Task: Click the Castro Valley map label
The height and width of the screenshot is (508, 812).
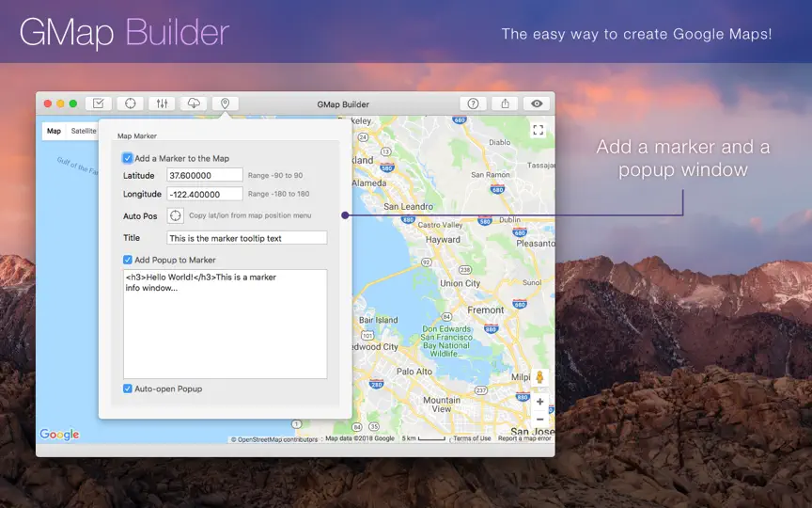Action: point(440,225)
